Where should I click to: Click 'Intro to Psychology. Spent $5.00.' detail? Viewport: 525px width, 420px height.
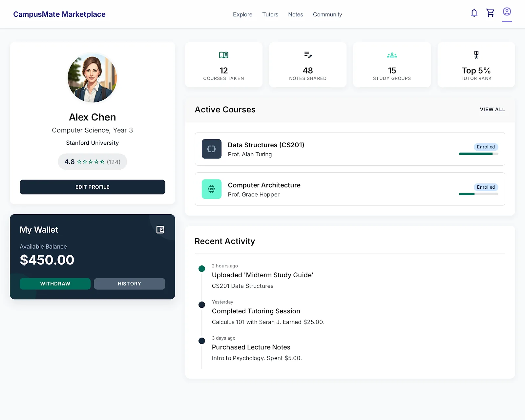257,358
